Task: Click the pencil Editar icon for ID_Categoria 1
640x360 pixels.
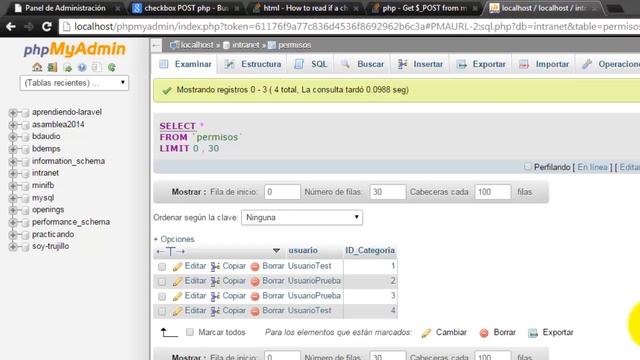Action: 177,267
